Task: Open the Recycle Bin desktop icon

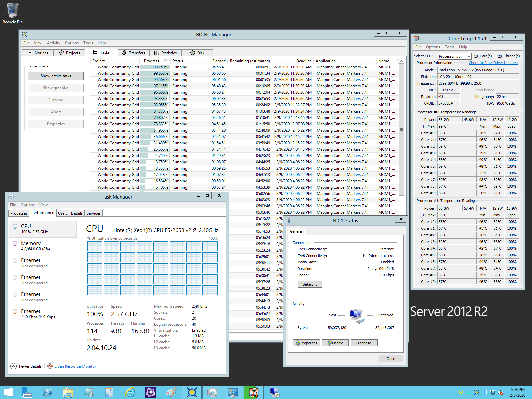Action: tap(13, 13)
